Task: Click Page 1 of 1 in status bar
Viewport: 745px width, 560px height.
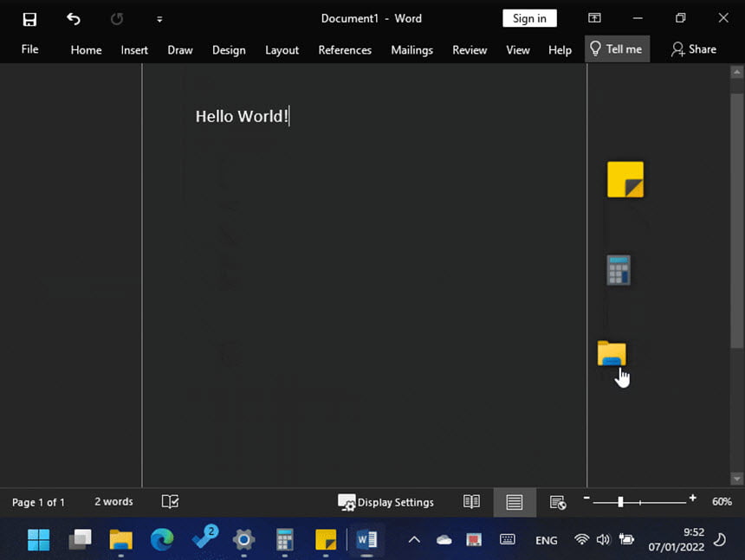Action: coord(38,502)
